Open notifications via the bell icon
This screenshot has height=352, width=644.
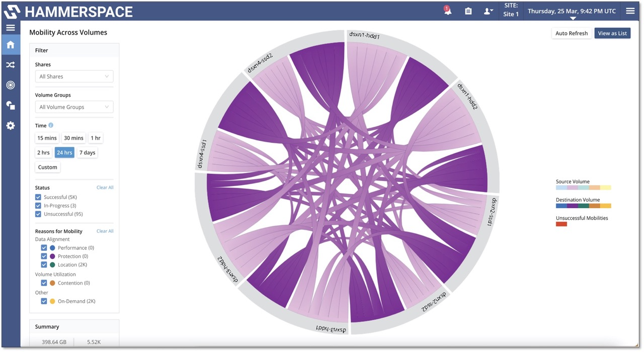click(x=447, y=11)
